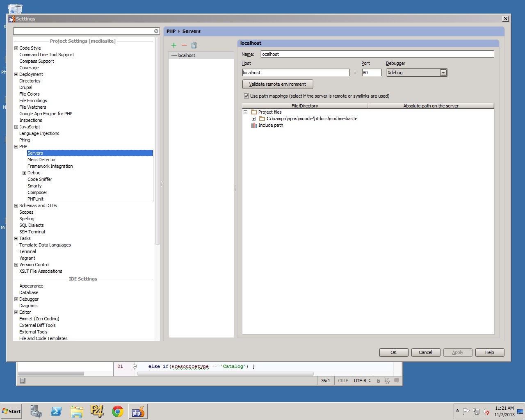Open Smarty settings
This screenshot has width=525, height=420.
tap(34, 186)
